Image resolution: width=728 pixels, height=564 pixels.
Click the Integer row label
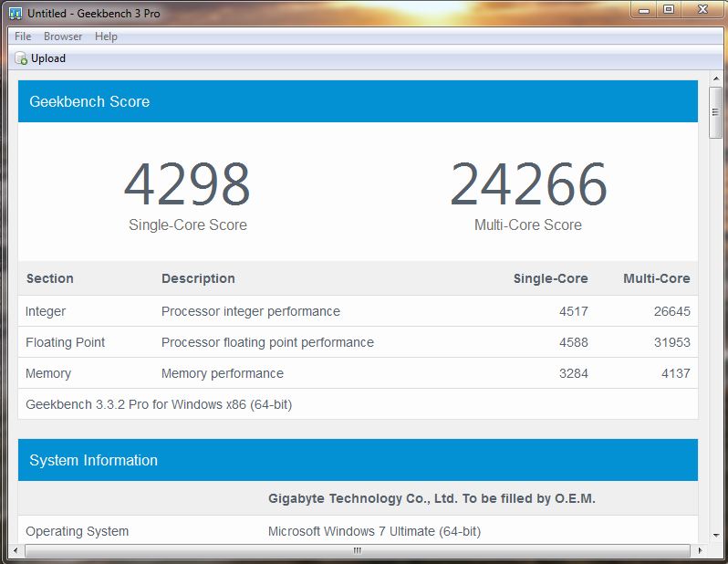click(x=46, y=311)
